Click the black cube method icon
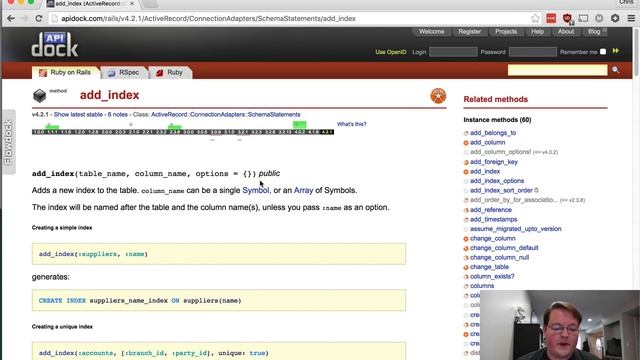 (x=40, y=96)
